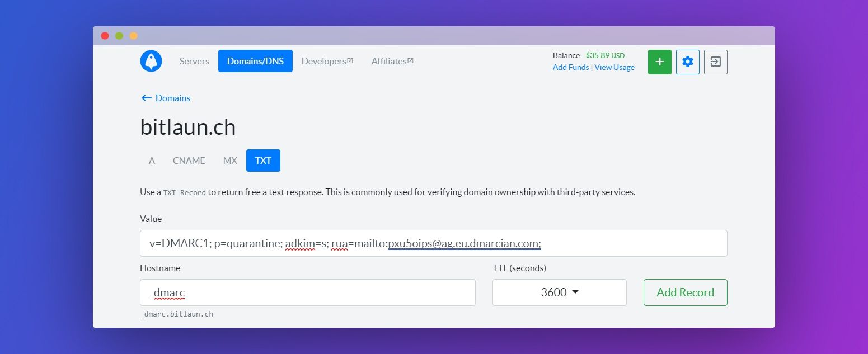Click the logout arrow icon
The height and width of the screenshot is (354, 868).
pyautogui.click(x=716, y=62)
